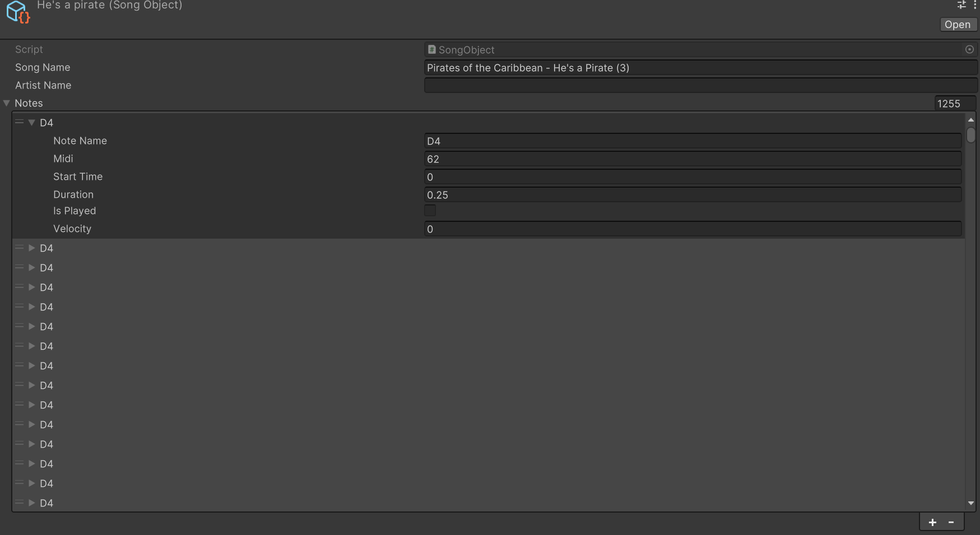Grab the reorder handle of expanded D4
The width and height of the screenshot is (980, 535).
tap(20, 122)
